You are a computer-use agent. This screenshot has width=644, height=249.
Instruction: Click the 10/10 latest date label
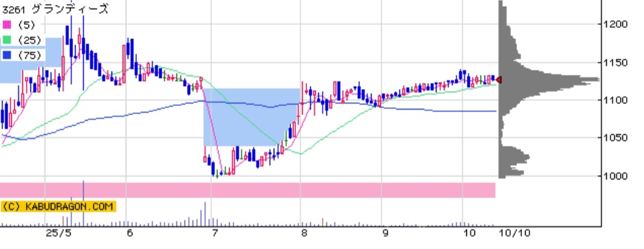click(511, 234)
